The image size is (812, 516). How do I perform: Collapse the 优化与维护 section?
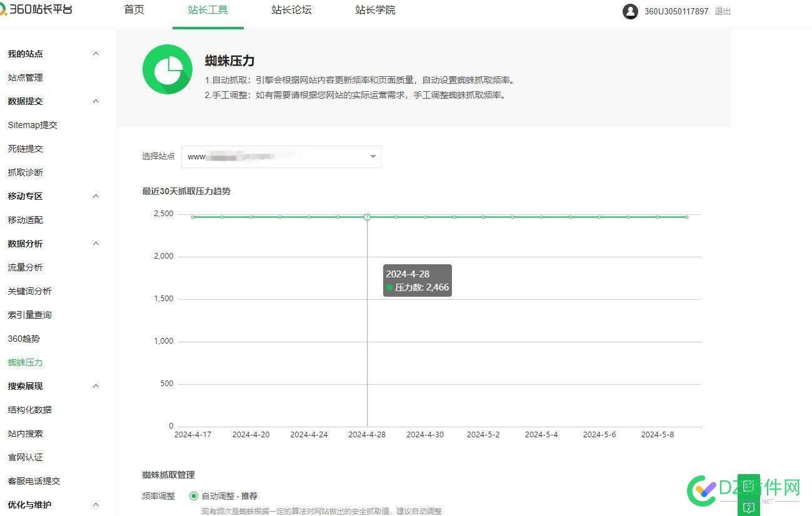pyautogui.click(x=96, y=505)
